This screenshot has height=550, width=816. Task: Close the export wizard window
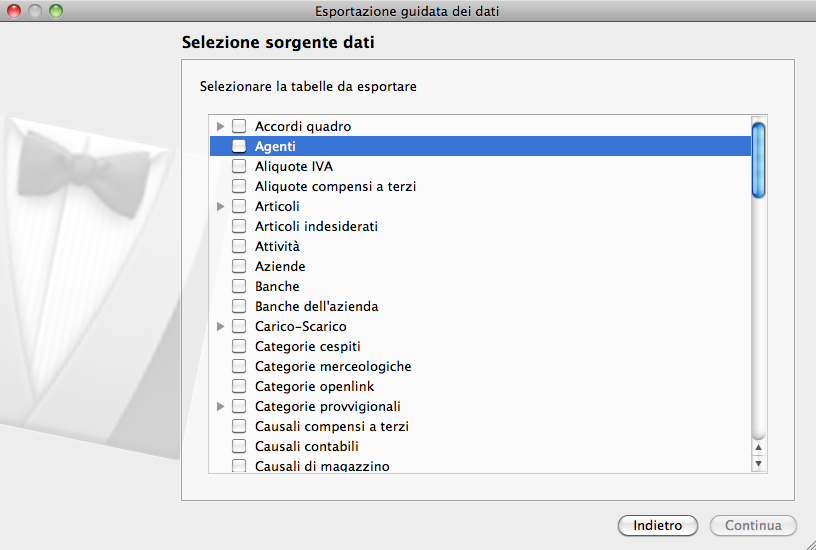14,11
